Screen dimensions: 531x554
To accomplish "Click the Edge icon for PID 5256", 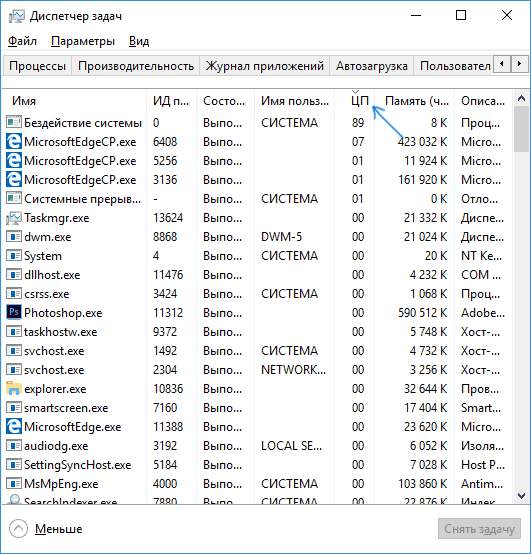I will (x=14, y=161).
